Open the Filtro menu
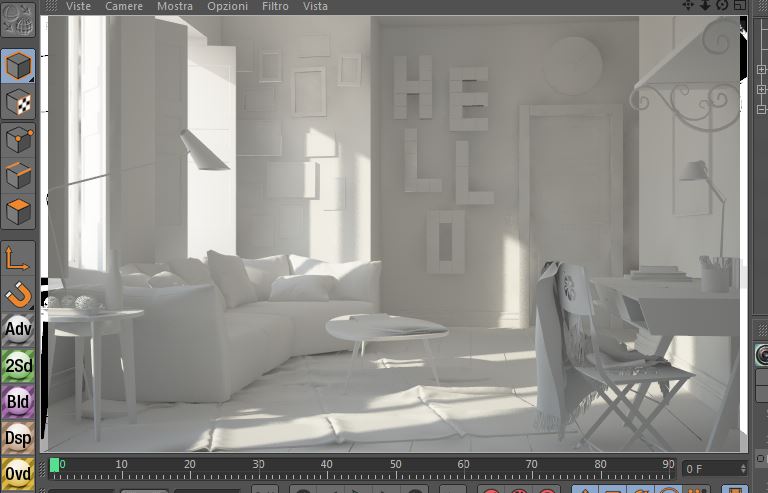The height and width of the screenshot is (493, 768). point(275,6)
